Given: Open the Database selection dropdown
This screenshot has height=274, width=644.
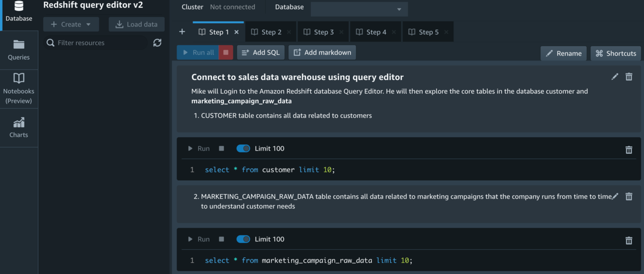Looking at the screenshot, I should click(x=359, y=9).
